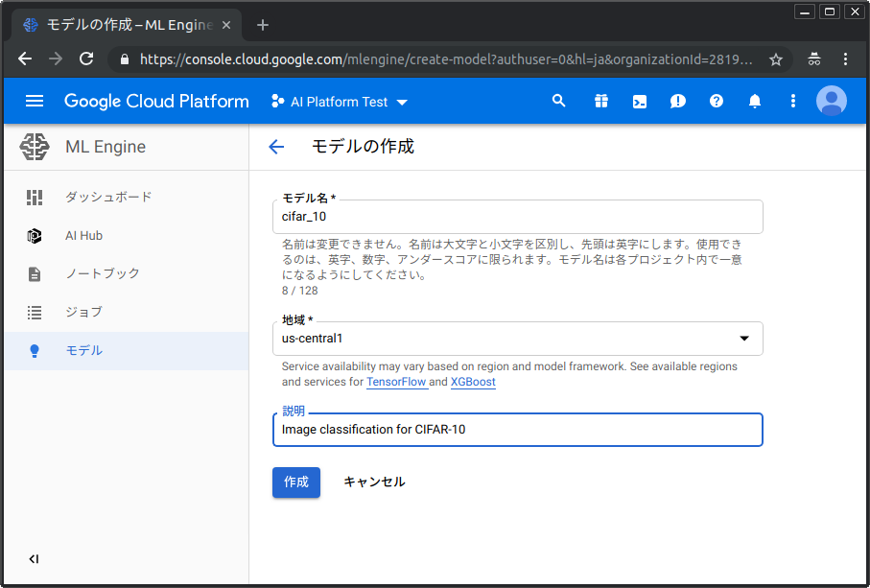Screen dimensions: 870x588
Task: Switch to the モデルの作成 tab
Action: tap(127, 25)
